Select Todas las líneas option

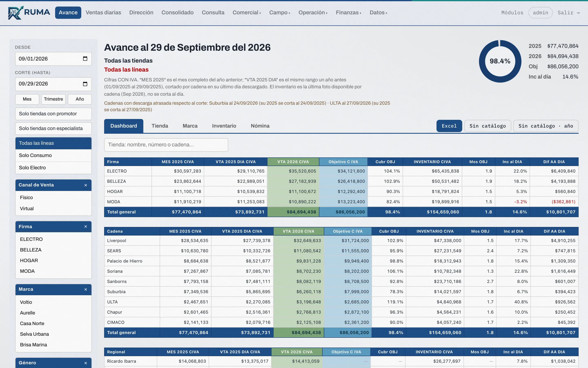(x=53, y=143)
